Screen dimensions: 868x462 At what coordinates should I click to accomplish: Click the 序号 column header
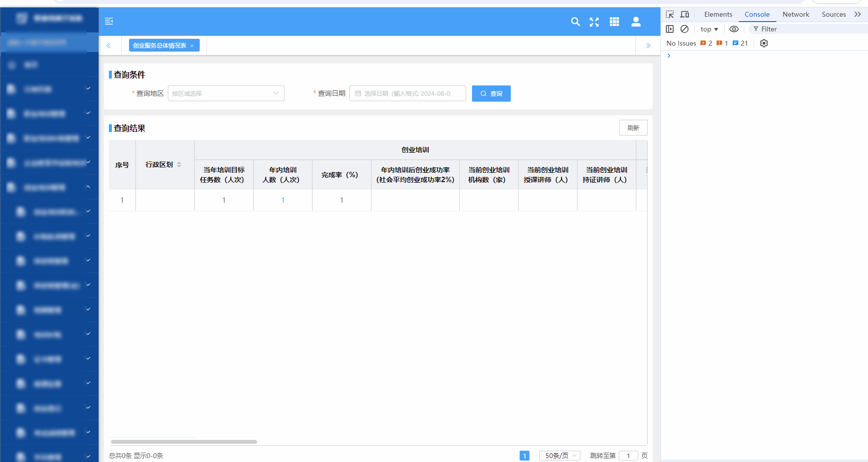click(122, 165)
